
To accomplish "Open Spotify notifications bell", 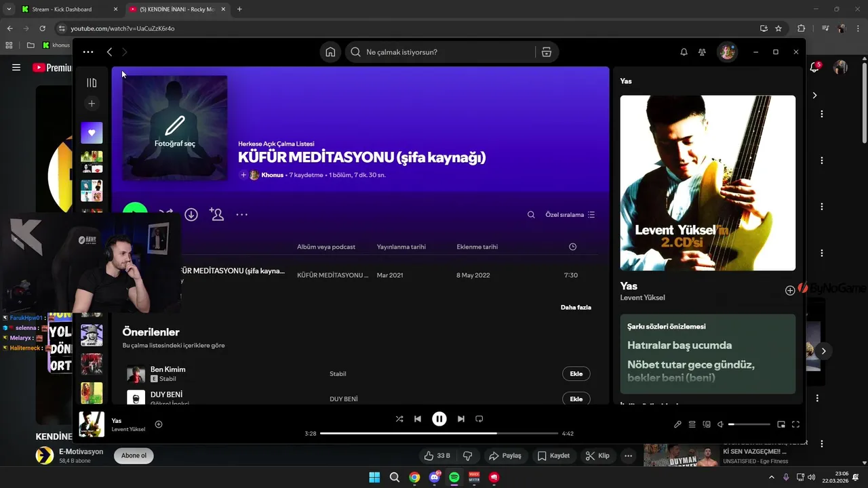I will 684,52.
